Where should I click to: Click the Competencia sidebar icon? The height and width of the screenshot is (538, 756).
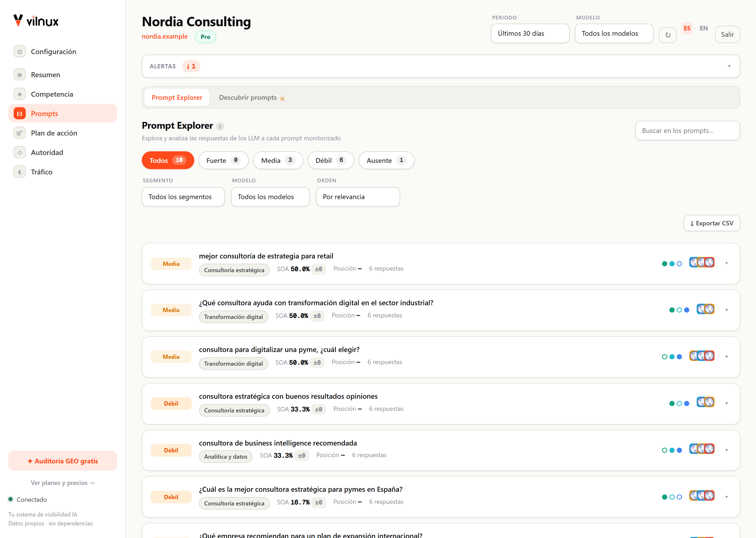[19, 94]
